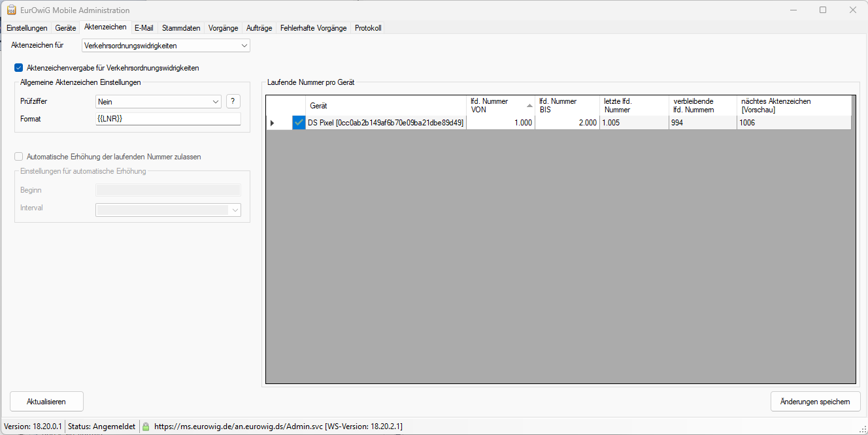The width and height of the screenshot is (868, 435).
Task: Click the EurOwiG app icon in title bar
Action: [11, 10]
